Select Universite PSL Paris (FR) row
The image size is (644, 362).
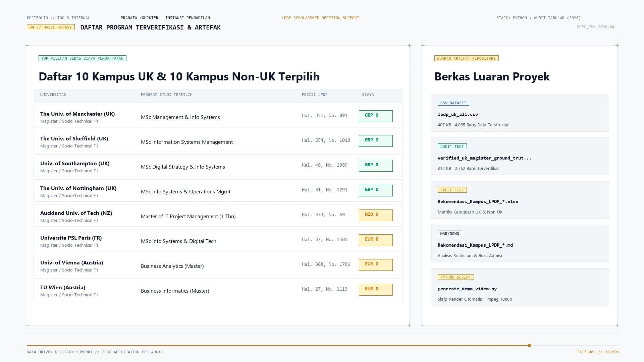coord(218,240)
